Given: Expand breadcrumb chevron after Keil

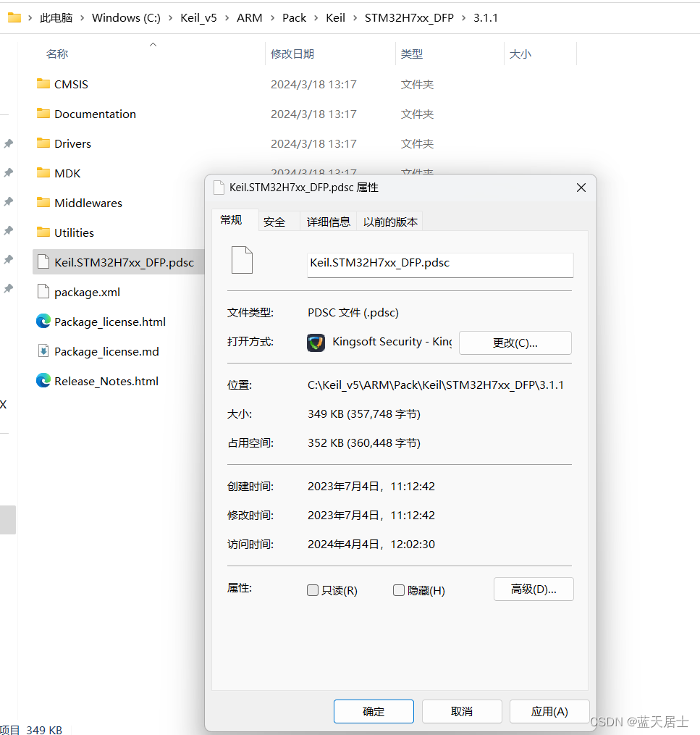Looking at the screenshot, I should point(355,18).
